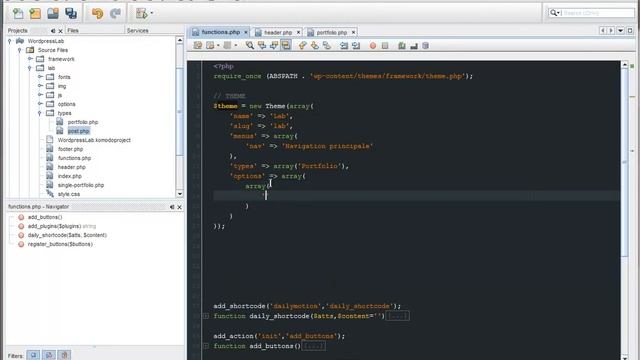Image resolution: width=640 pixels, height=360 pixels.
Task: Jump to add_buttons() in Navigator
Action: pos(45,217)
